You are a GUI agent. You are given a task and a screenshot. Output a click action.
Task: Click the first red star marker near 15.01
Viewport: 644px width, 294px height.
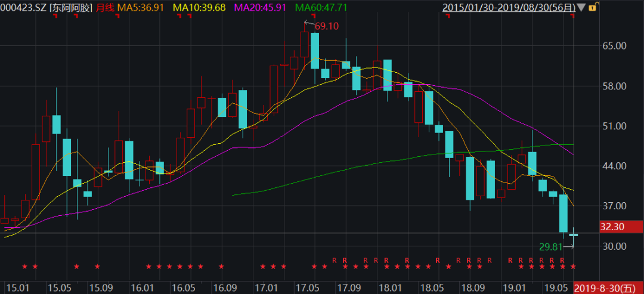[24, 267]
